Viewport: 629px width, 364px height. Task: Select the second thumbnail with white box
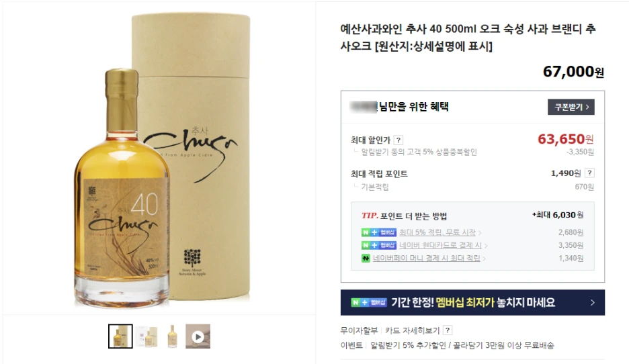[x=146, y=336]
